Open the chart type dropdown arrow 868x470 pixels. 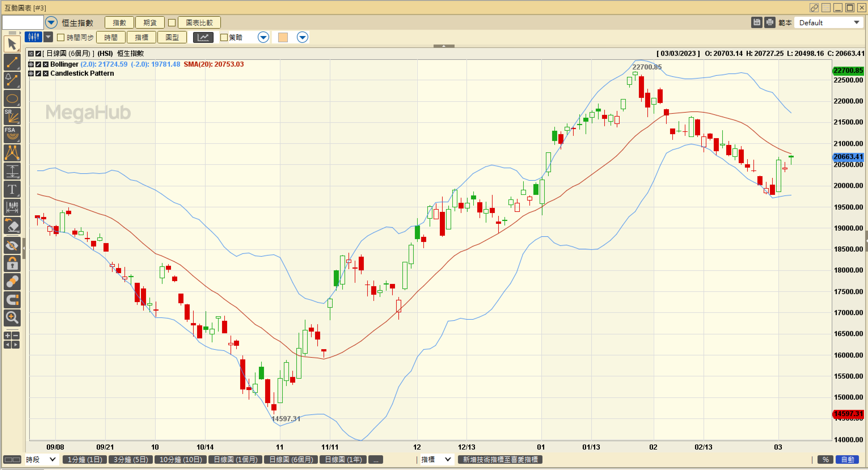tap(48, 37)
